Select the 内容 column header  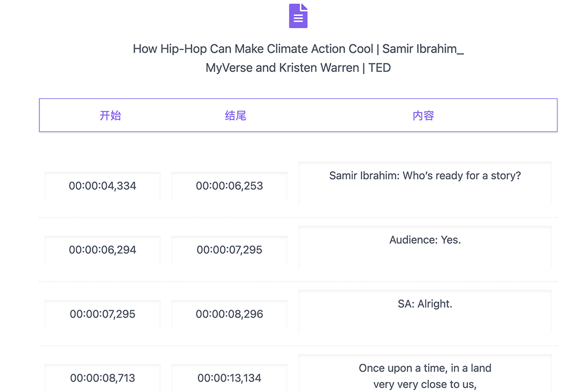click(423, 116)
